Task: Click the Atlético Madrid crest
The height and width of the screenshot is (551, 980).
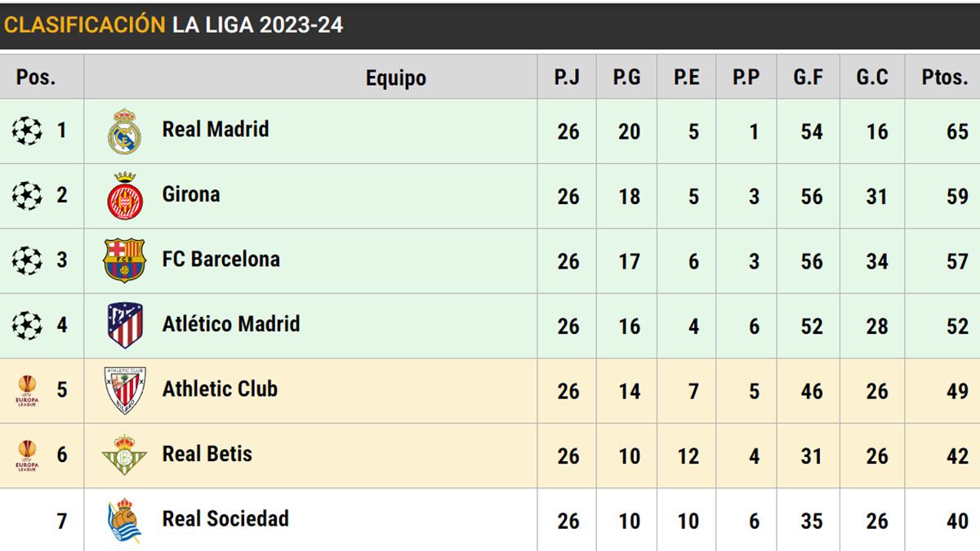Action: click(x=125, y=325)
